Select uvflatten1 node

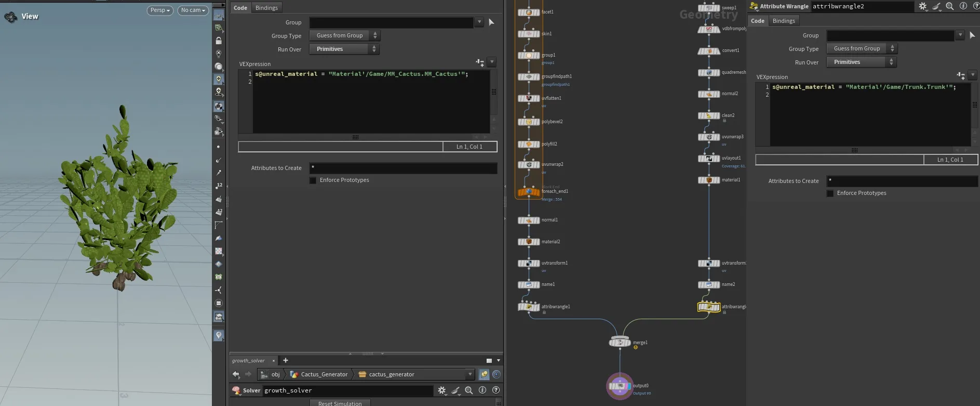coord(529,98)
